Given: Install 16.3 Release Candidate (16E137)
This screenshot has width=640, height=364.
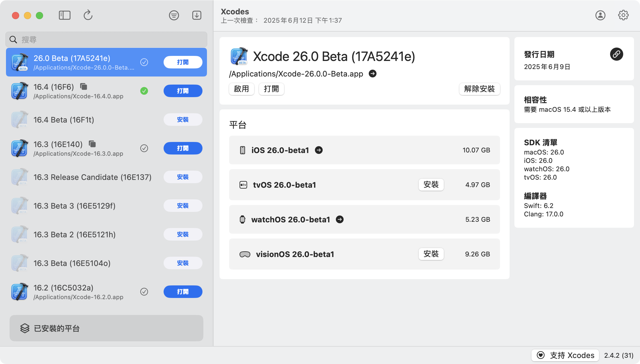Looking at the screenshot, I should tap(183, 177).
